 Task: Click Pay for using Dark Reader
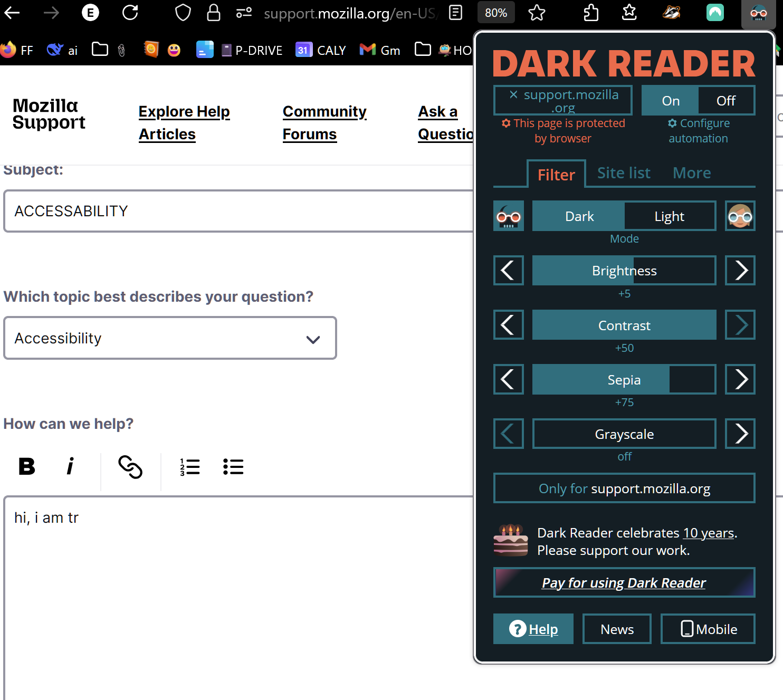click(x=624, y=582)
